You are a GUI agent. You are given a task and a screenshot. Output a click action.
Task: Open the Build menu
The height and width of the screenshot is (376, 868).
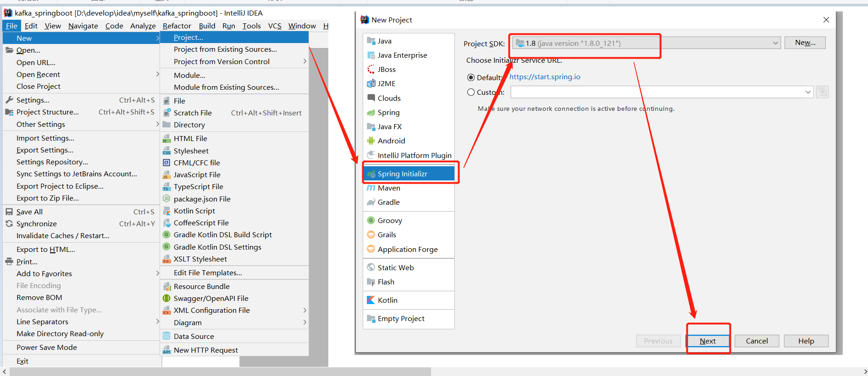pos(207,26)
